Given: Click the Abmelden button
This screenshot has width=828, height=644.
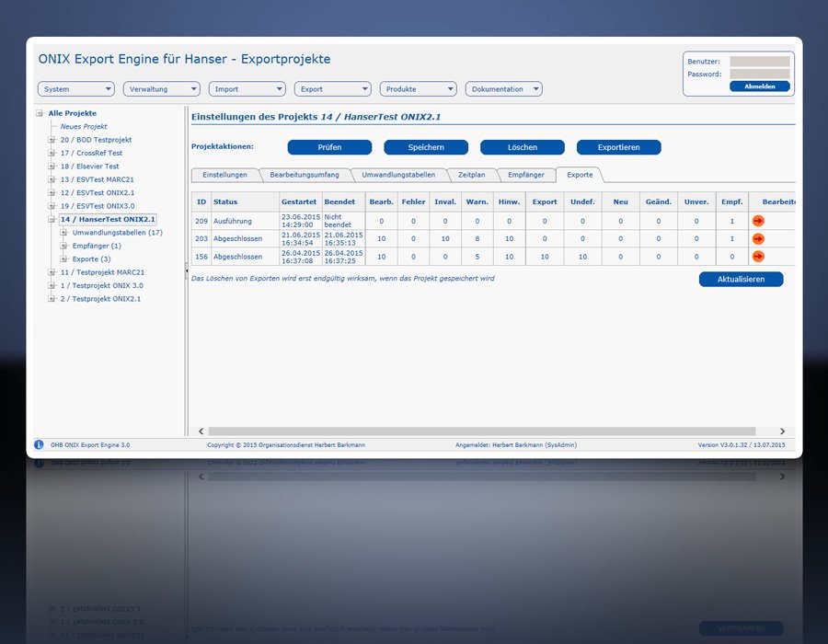Looking at the screenshot, I should click(760, 86).
